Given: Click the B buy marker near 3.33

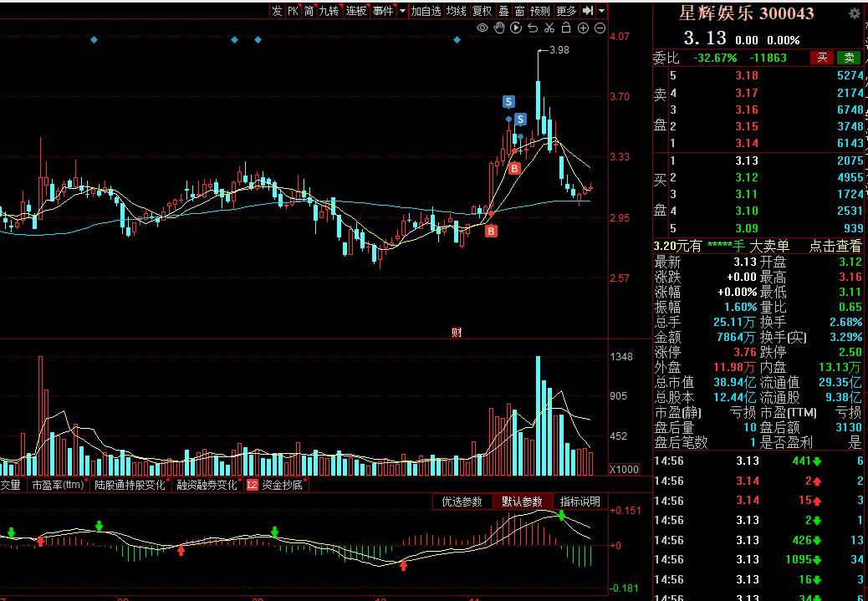Looking at the screenshot, I should pos(515,168).
